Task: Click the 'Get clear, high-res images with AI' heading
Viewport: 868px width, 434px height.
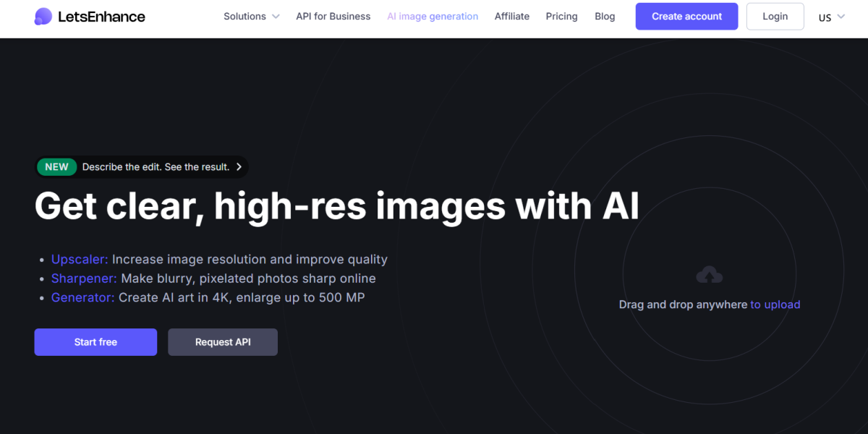Action: pos(337,205)
